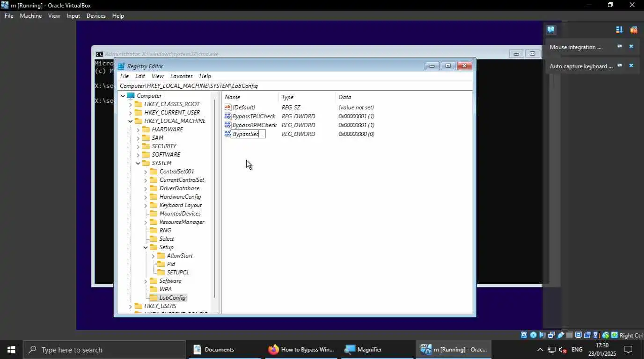This screenshot has width=644, height=359.
Task: Open Registry Editor File menu
Action: click(124, 76)
